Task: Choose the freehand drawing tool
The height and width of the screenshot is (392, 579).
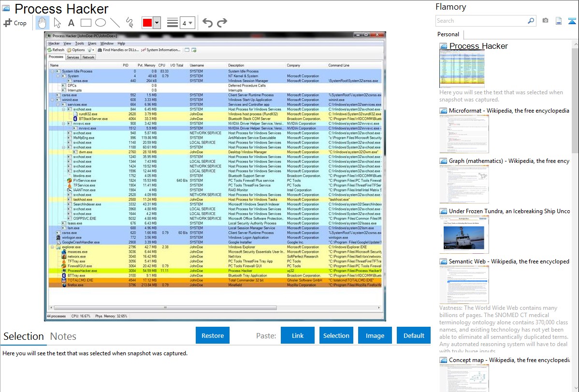Action: 130,23
